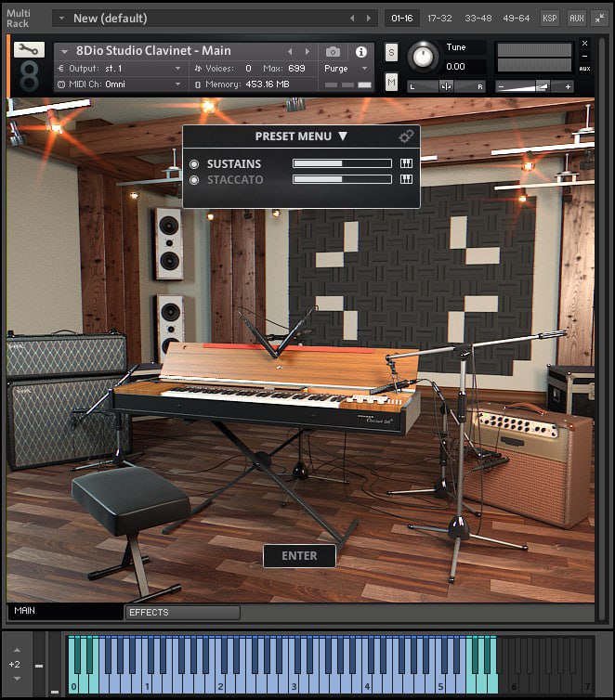This screenshot has width=615, height=700.
Task: Switch to rack page 01-16
Action: click(x=402, y=19)
